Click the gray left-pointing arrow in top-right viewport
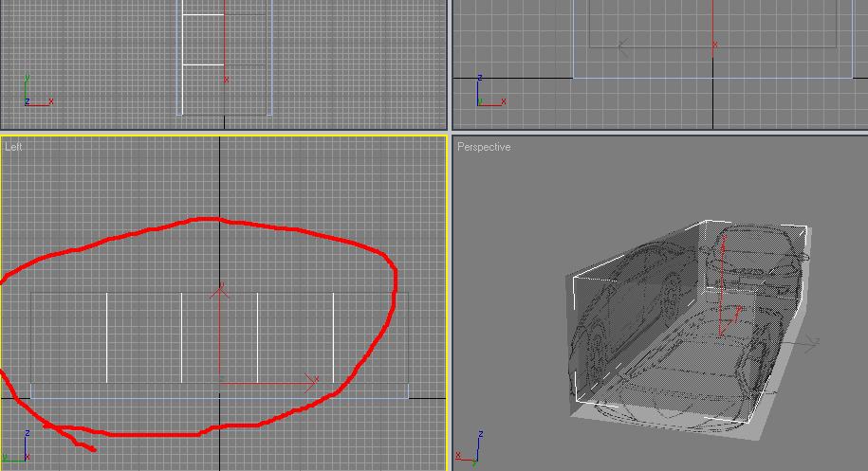Screen dimensions: 868x471 [x=624, y=45]
